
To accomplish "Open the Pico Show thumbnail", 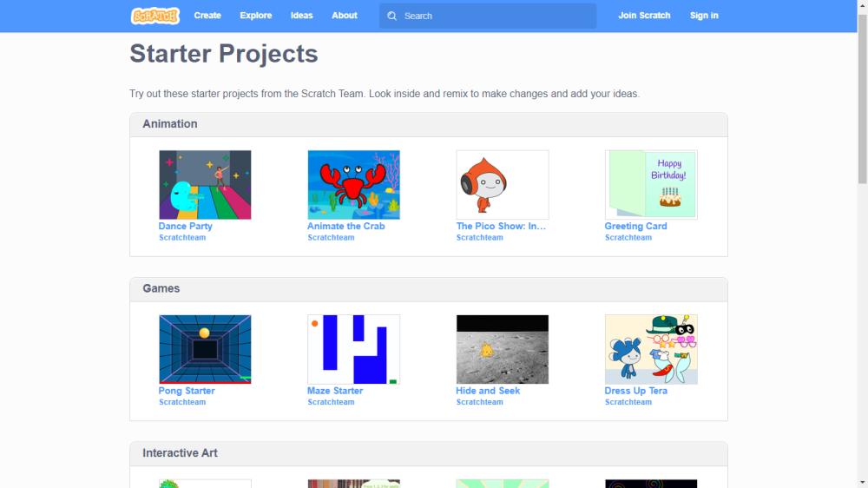I will point(503,184).
